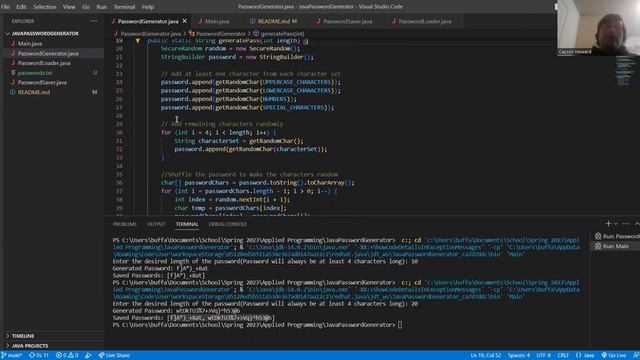Viewport: 640px width, 360px height.
Task: Click the M git status badge beside README.md
Action: [95, 92]
